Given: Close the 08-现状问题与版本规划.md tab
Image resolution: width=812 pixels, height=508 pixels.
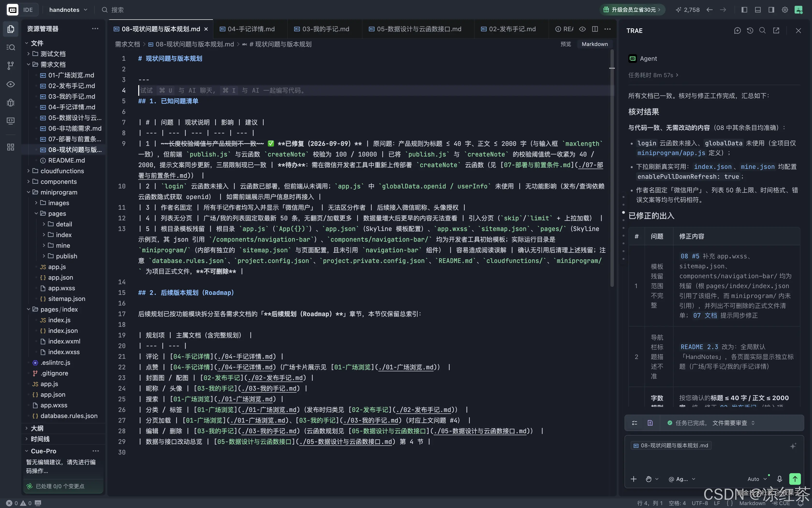Looking at the screenshot, I should (x=206, y=29).
